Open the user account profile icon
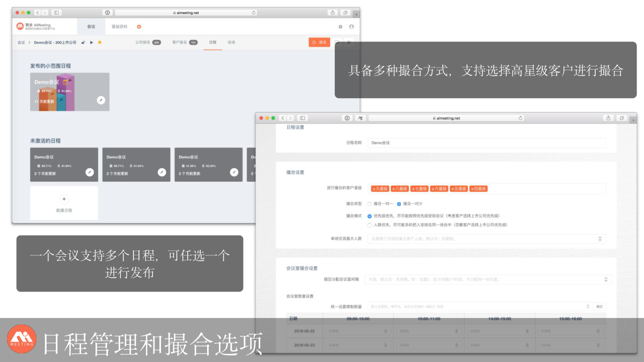 pyautogui.click(x=352, y=26)
